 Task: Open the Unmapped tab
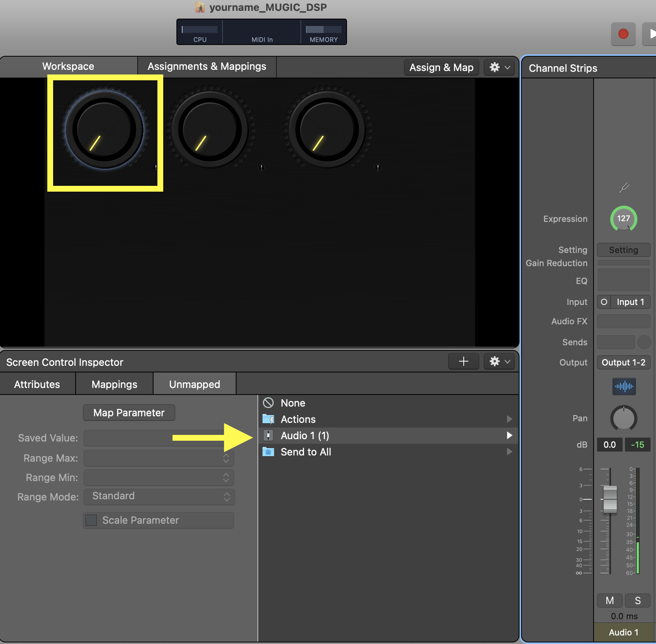[194, 384]
